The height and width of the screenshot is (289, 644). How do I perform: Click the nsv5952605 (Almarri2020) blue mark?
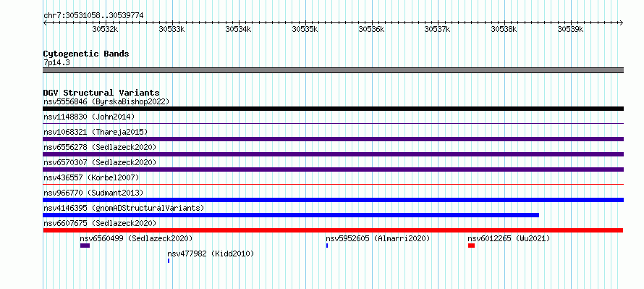[x=327, y=246]
